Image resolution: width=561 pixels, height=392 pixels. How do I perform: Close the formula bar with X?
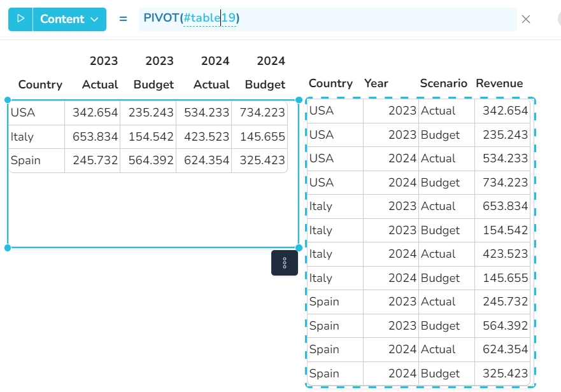(x=526, y=19)
